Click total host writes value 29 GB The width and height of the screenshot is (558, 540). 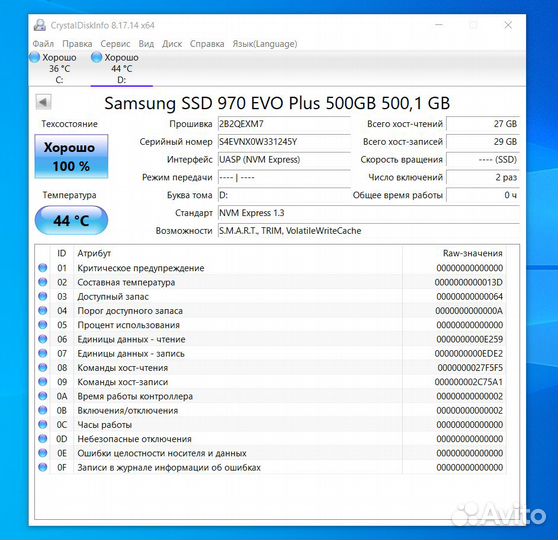pyautogui.click(x=483, y=142)
